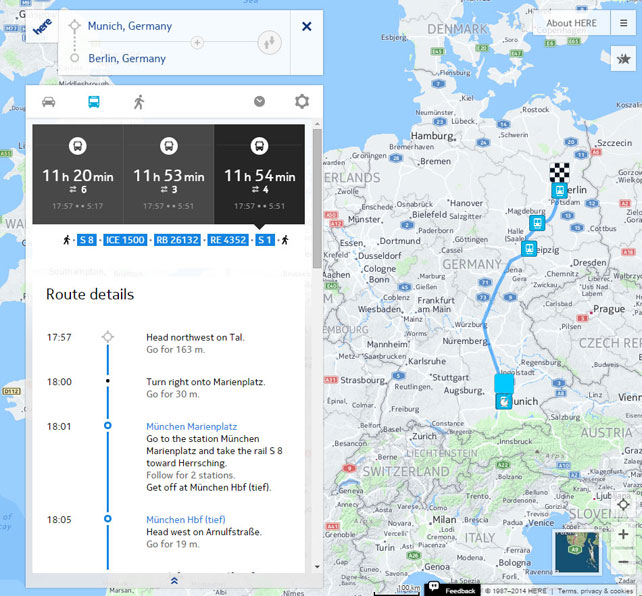Collapse route details with double chevron
Viewport: 642px width, 596px height.
click(x=174, y=580)
